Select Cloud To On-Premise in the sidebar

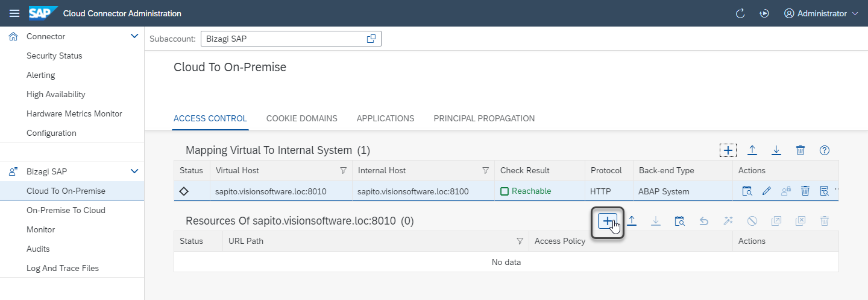(x=72, y=191)
